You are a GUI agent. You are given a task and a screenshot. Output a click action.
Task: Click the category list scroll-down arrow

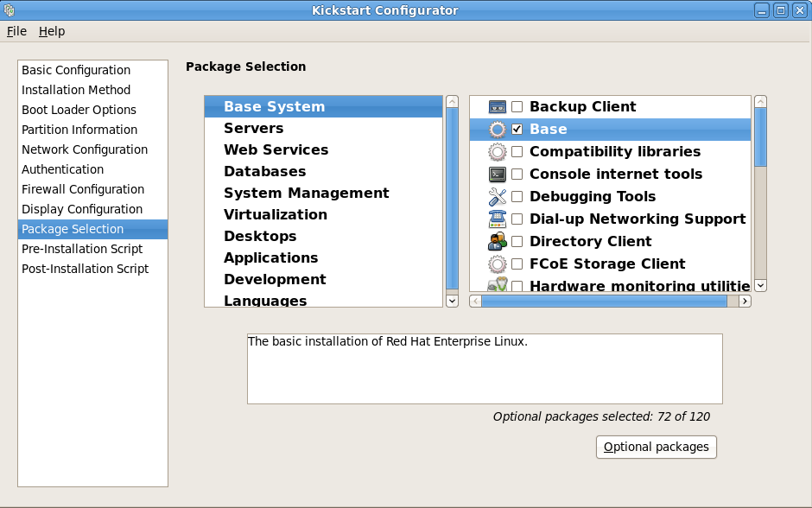452,301
